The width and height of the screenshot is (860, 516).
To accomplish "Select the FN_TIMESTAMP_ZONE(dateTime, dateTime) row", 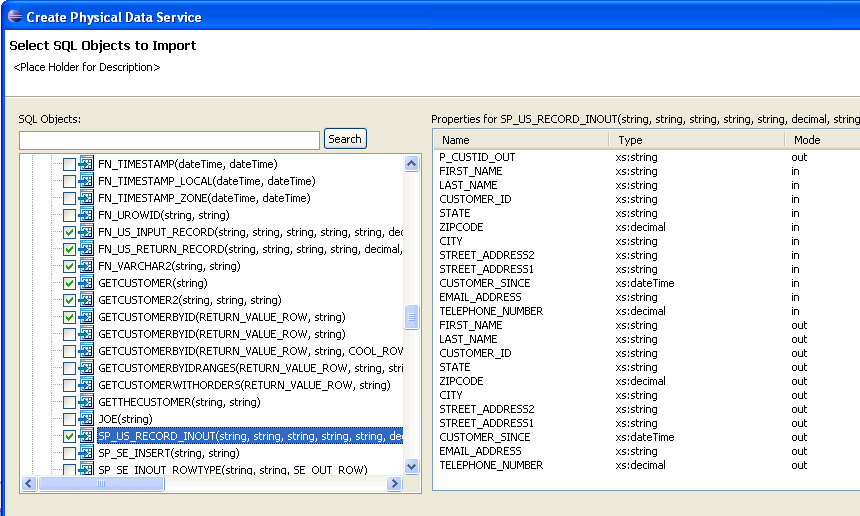I will pyautogui.click(x=204, y=198).
